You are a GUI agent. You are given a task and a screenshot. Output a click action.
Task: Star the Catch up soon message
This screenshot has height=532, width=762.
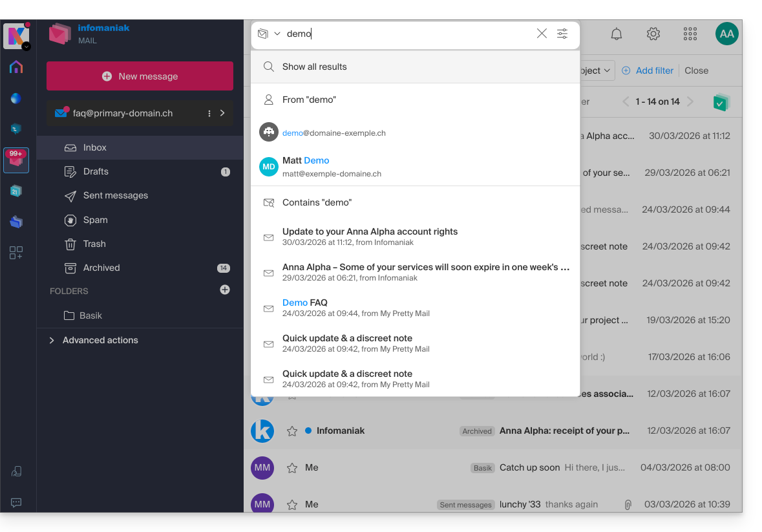(x=292, y=468)
